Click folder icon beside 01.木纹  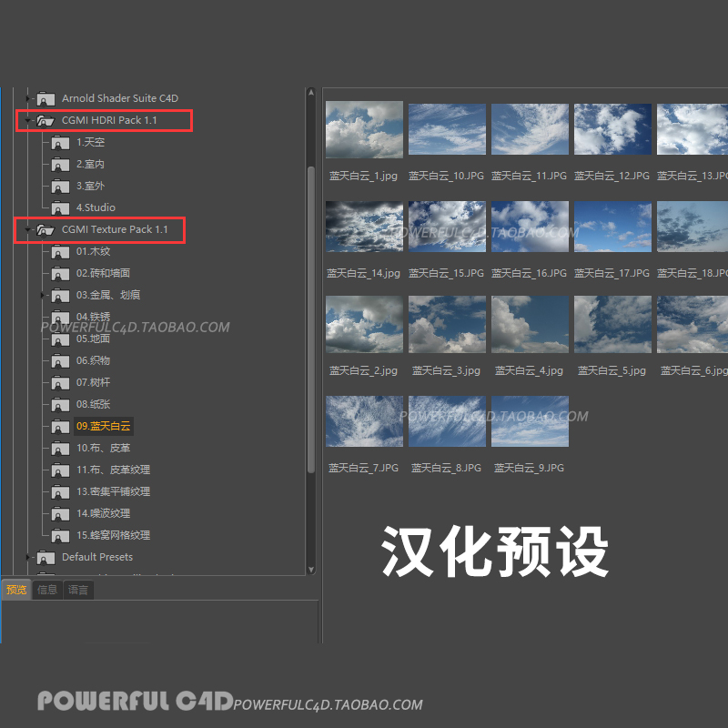pyautogui.click(x=60, y=252)
